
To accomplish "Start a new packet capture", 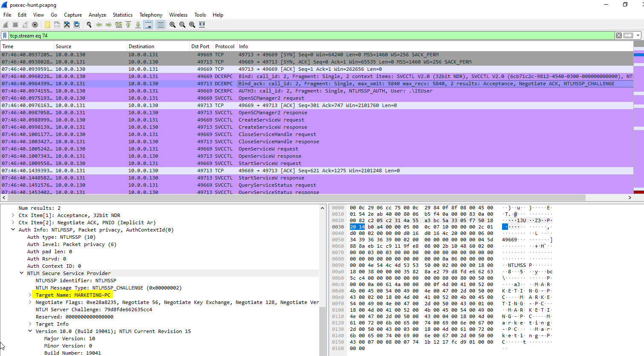I will point(6,25).
